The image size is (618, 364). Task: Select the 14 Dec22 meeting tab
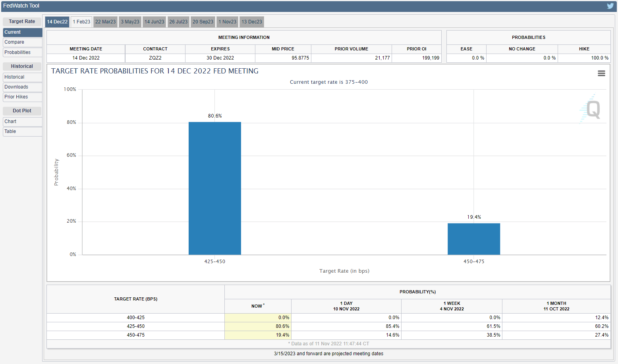tap(57, 22)
